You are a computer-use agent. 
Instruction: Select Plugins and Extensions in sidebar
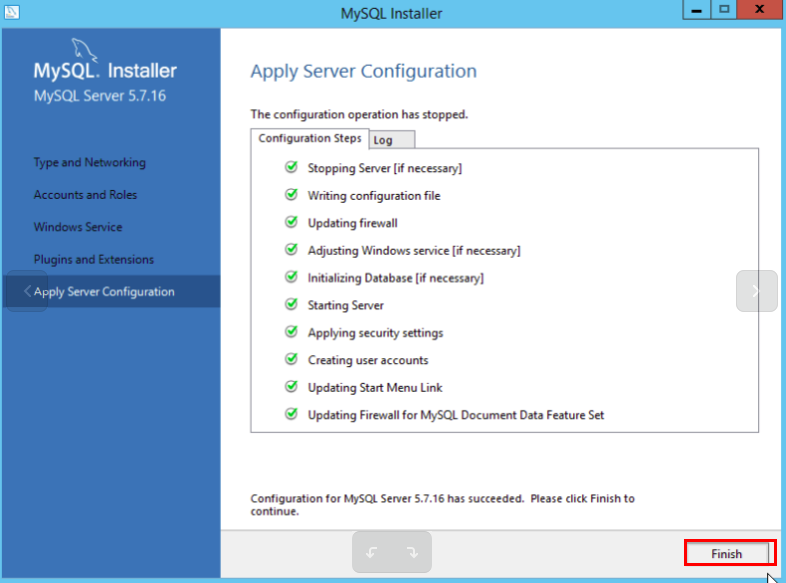click(x=94, y=259)
